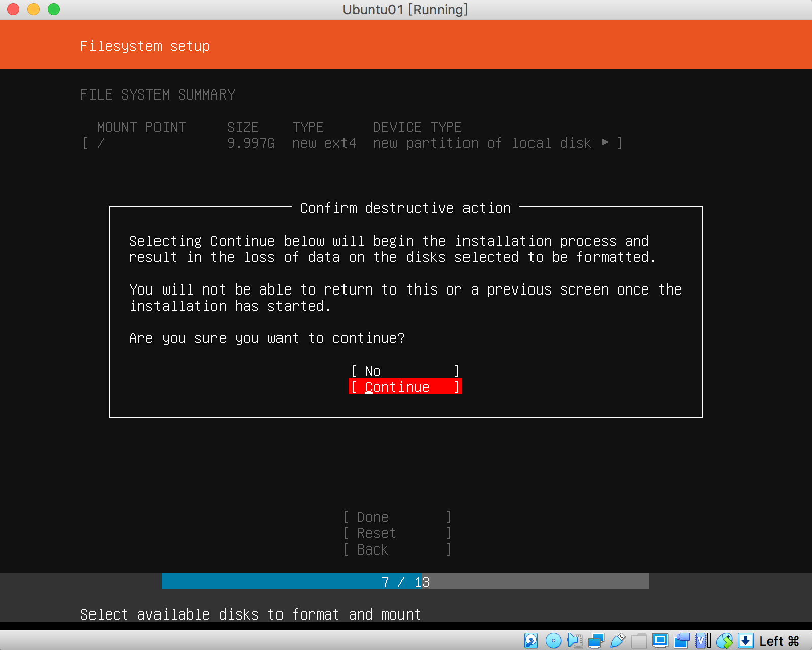The height and width of the screenshot is (650, 812).
Task: Click the "FILE SYSTEM SUMMARY" heading
Action: [158, 95]
